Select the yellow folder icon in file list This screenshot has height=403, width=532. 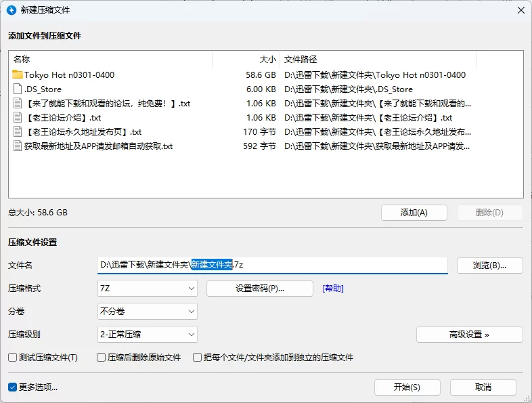pos(18,75)
